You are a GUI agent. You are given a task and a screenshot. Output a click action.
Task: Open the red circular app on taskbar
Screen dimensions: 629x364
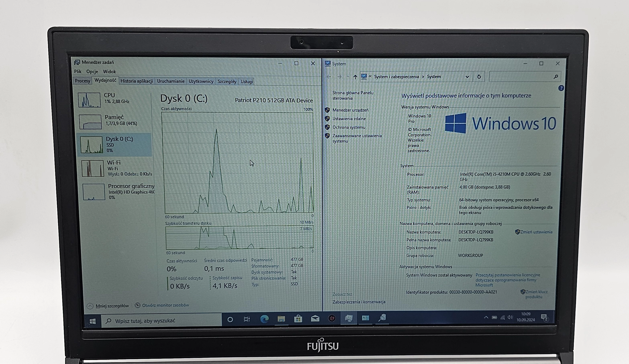pos(332,318)
